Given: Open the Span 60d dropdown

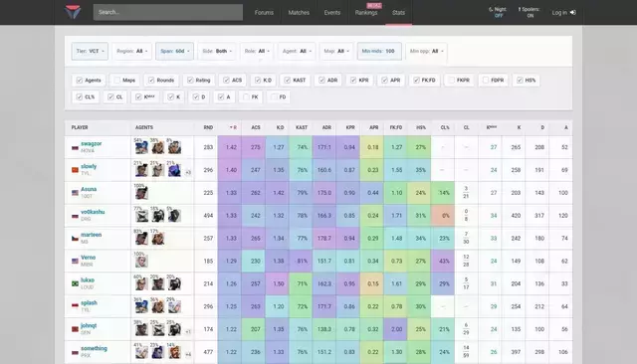Looking at the screenshot, I should pyautogui.click(x=175, y=51).
